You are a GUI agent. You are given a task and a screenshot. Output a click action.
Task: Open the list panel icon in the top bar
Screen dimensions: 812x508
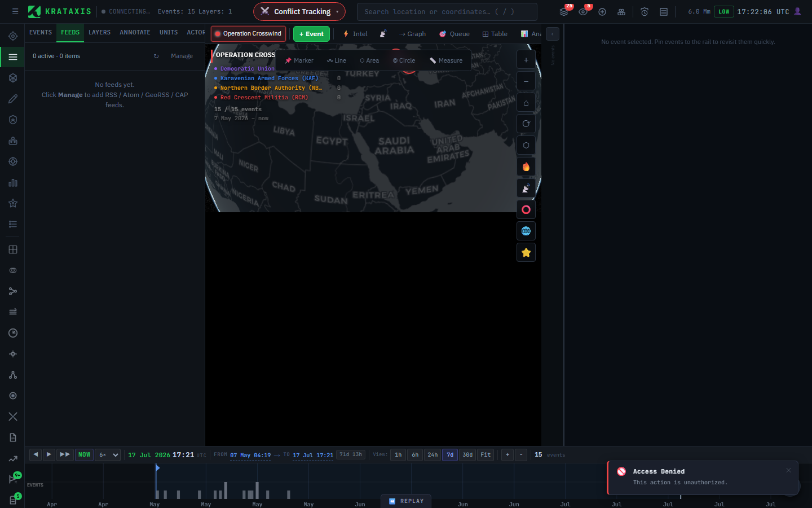[x=664, y=11]
